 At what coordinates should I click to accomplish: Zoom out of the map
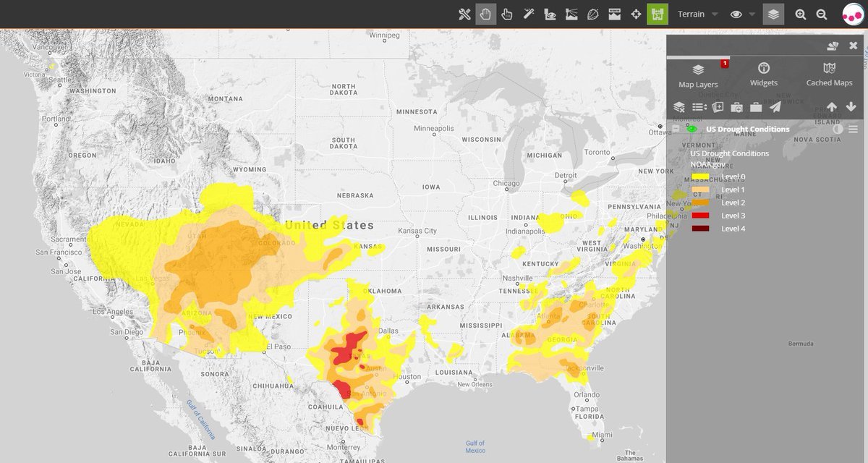[x=822, y=14]
